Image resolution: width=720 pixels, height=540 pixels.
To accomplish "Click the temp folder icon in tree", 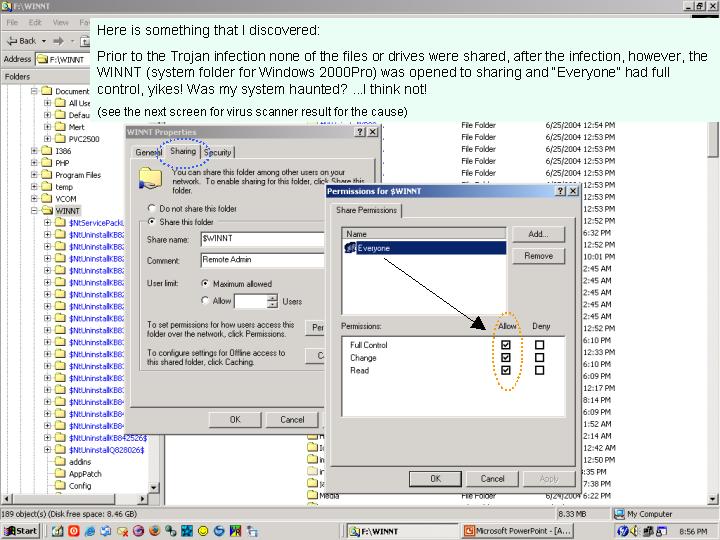I will pyautogui.click(x=47, y=186).
